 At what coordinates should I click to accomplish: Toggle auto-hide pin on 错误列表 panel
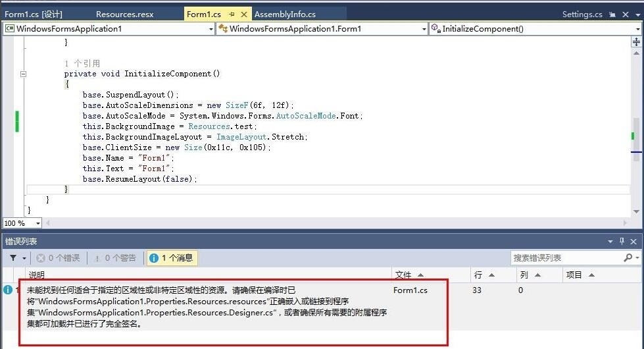click(622, 241)
